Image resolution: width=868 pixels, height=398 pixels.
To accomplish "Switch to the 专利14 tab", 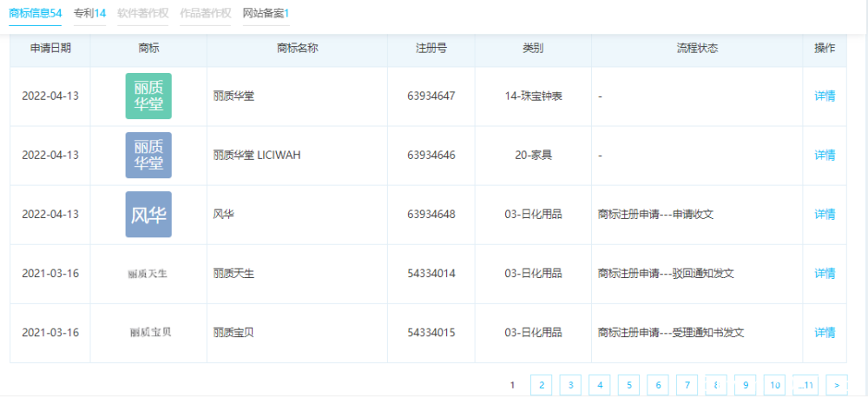I will (89, 13).
